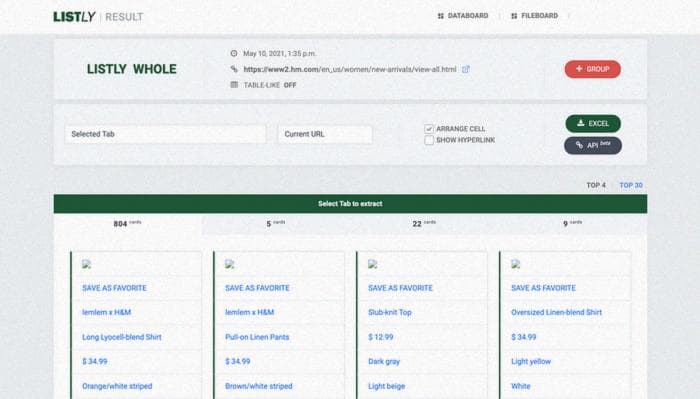Click lemlem x H&M above Long Lyocell-blend Shirt
This screenshot has height=399, width=700.
(106, 312)
